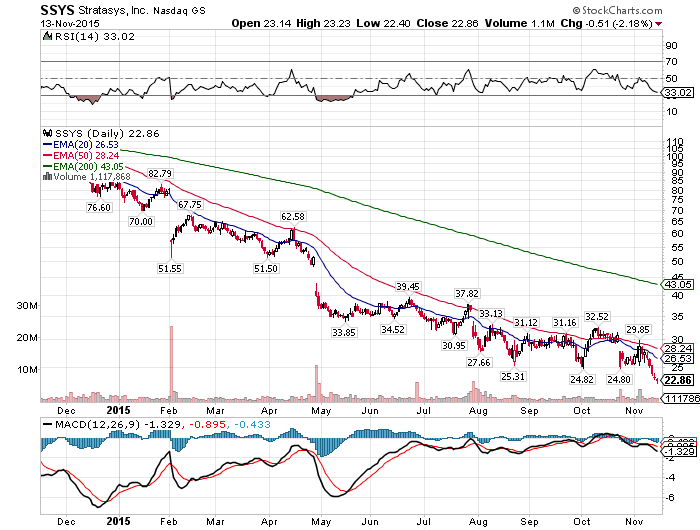Click the 22.86 last price axis tag
The height and width of the screenshot is (530, 700).
(678, 380)
